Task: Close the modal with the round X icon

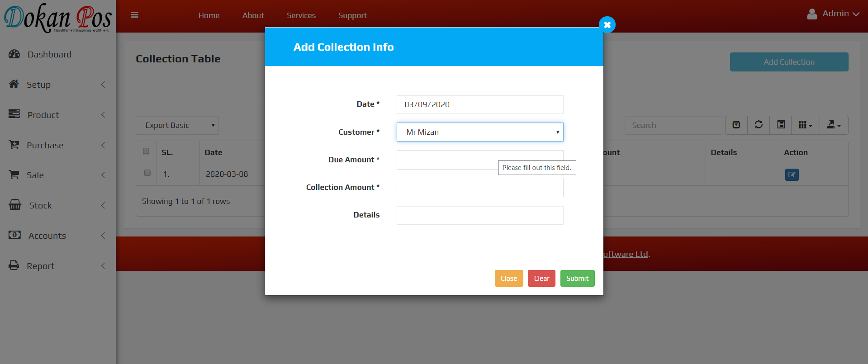Action: pyautogui.click(x=607, y=25)
